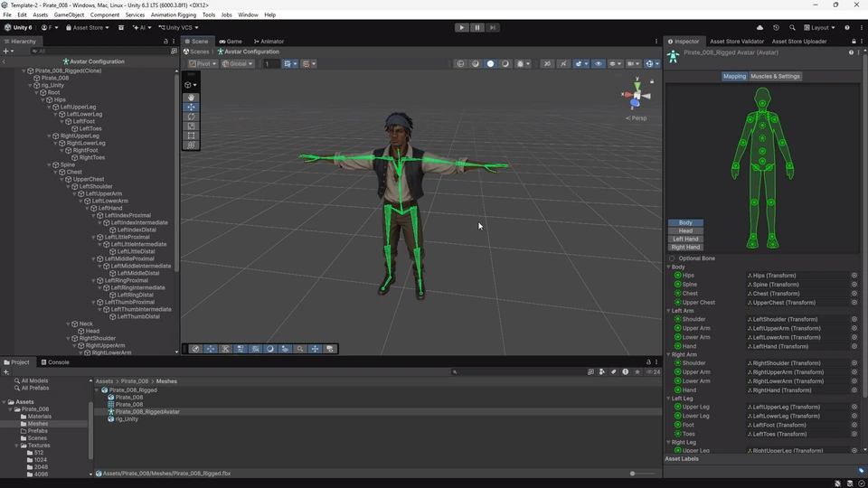Screen dimensions: 868x488
Task: Open object picker for LeftHand transform
Action: point(854,346)
